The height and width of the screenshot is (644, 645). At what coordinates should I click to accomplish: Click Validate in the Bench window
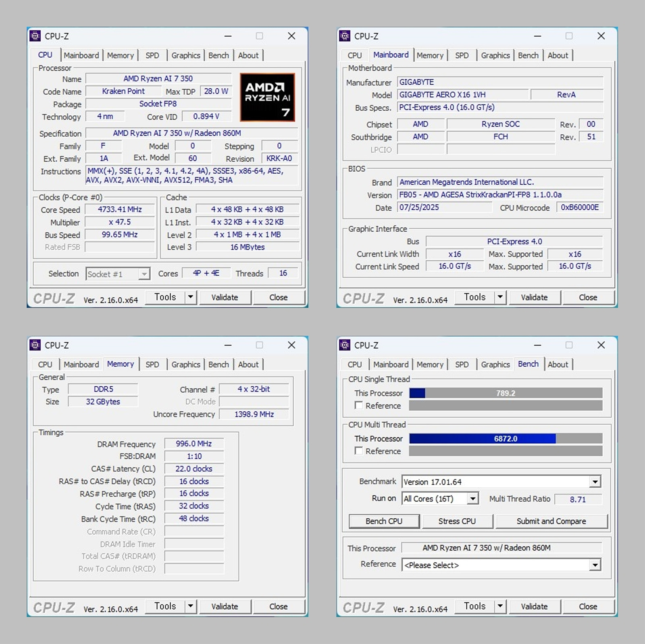tap(535, 606)
